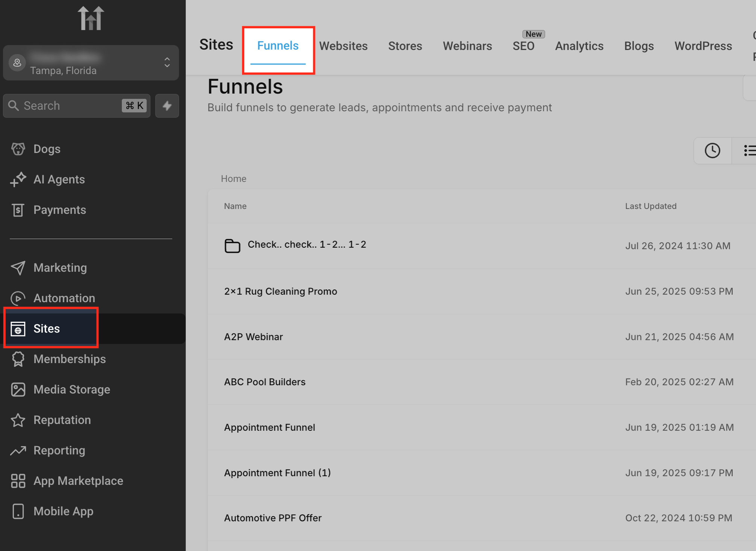Viewport: 756px width, 551px height.
Task: Open the Analytics tab
Action: 579,46
